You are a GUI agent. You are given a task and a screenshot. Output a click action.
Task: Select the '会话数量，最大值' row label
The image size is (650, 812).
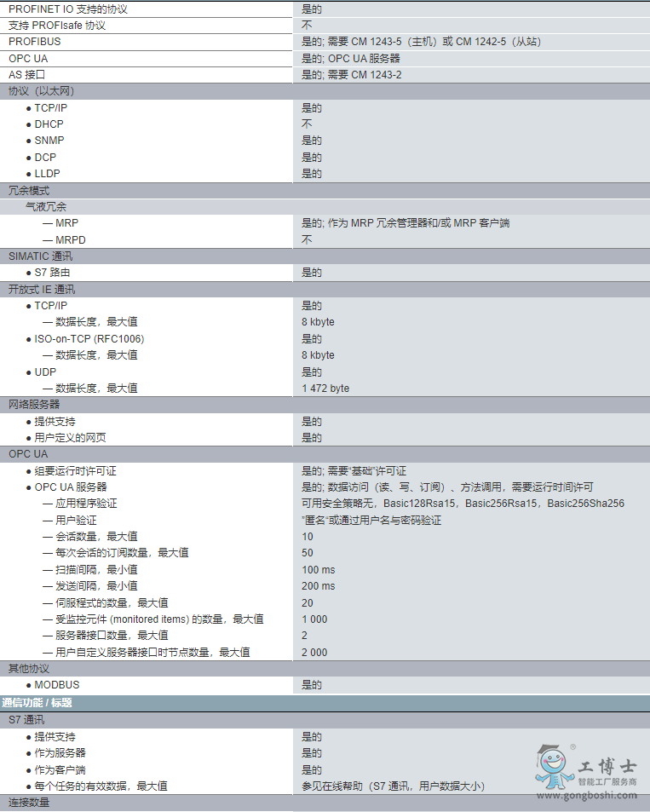(x=90, y=537)
